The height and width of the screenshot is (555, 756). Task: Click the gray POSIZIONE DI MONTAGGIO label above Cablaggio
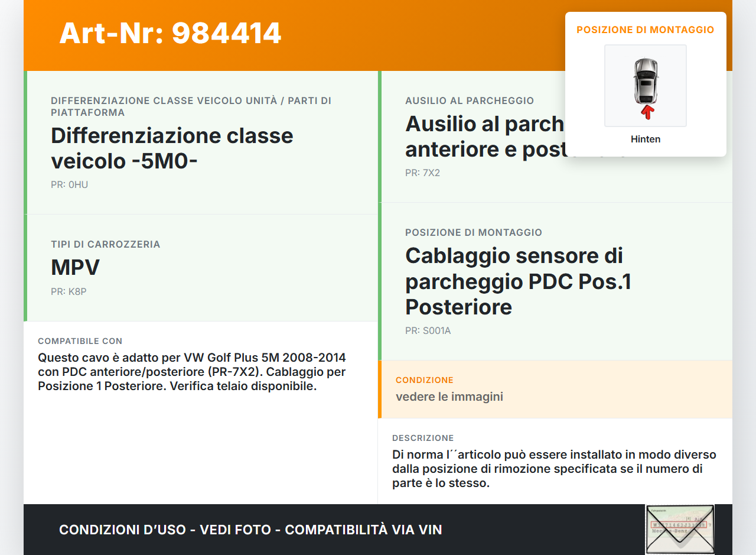coord(474,232)
